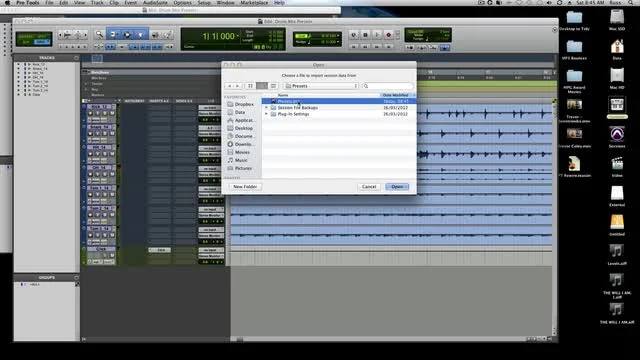This screenshot has width=640, height=360.
Task: Start playback with the transport Play button
Action: pyautogui.click(x=377, y=35)
